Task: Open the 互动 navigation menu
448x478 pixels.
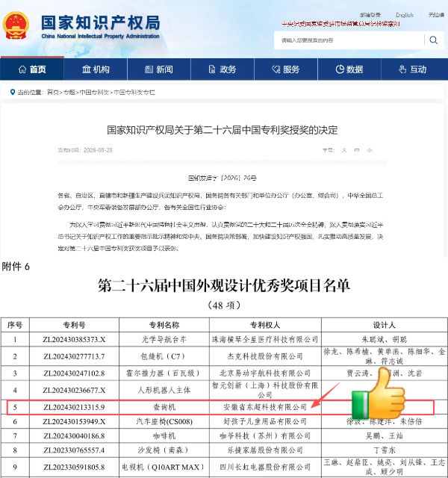Action: click(x=413, y=69)
